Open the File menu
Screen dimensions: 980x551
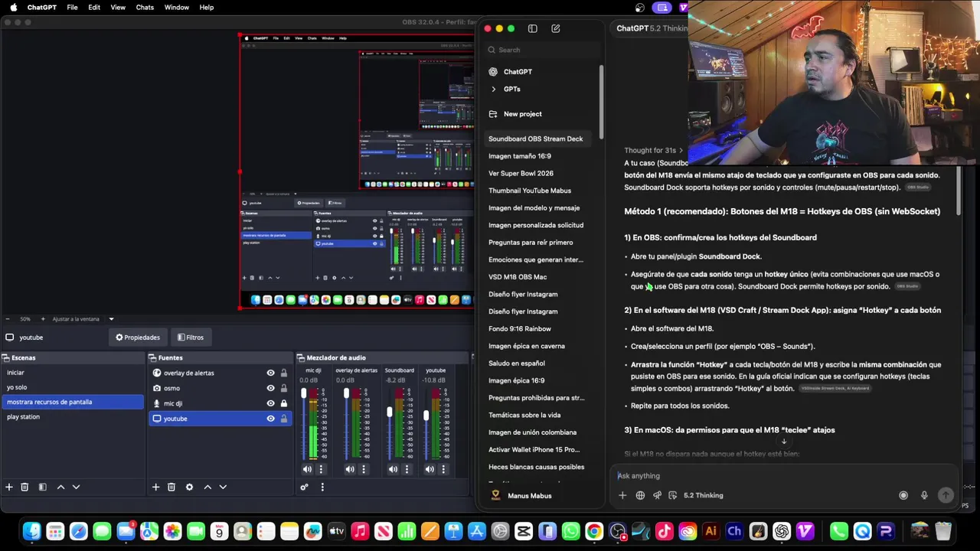click(72, 7)
